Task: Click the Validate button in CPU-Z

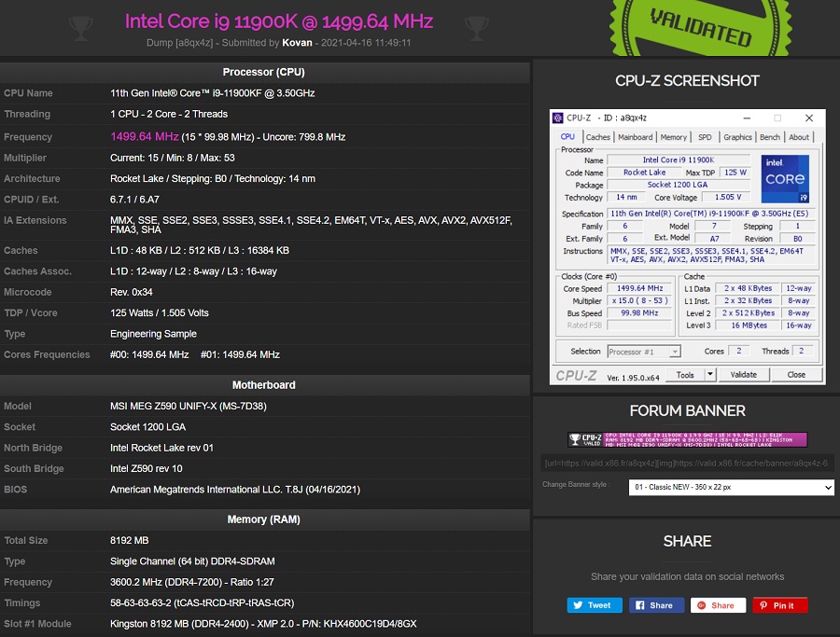Action: [744, 374]
